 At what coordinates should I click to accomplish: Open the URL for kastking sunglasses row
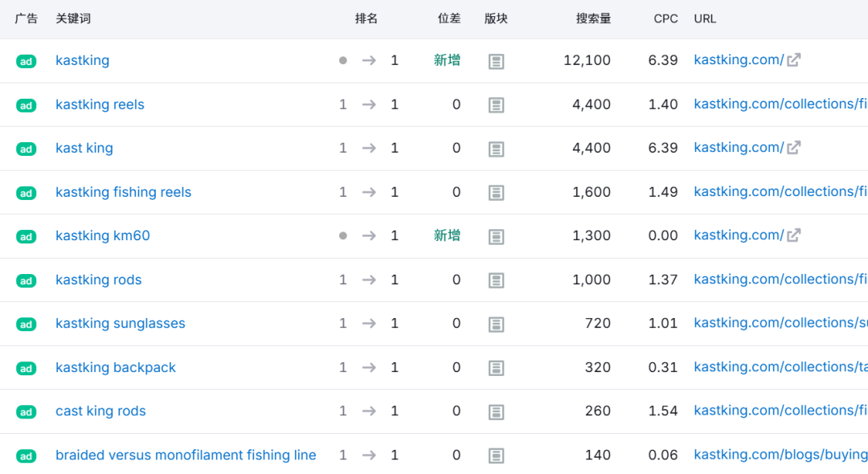coord(780,323)
